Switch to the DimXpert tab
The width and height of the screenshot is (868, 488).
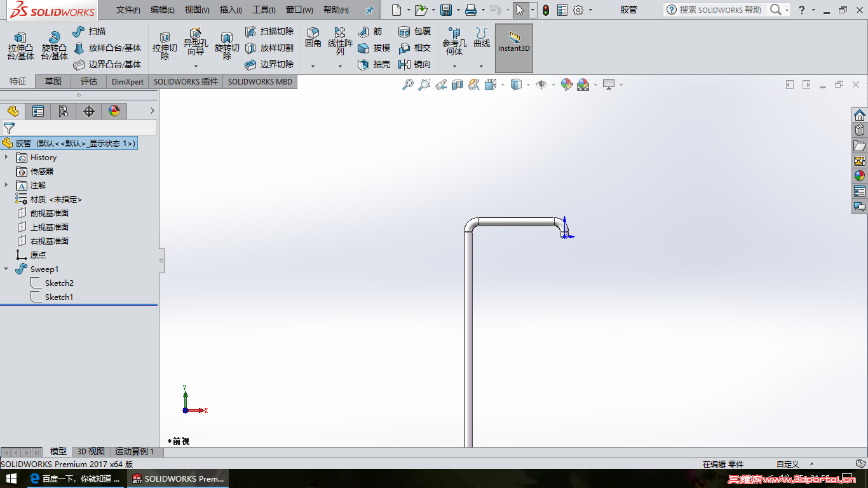coord(128,81)
